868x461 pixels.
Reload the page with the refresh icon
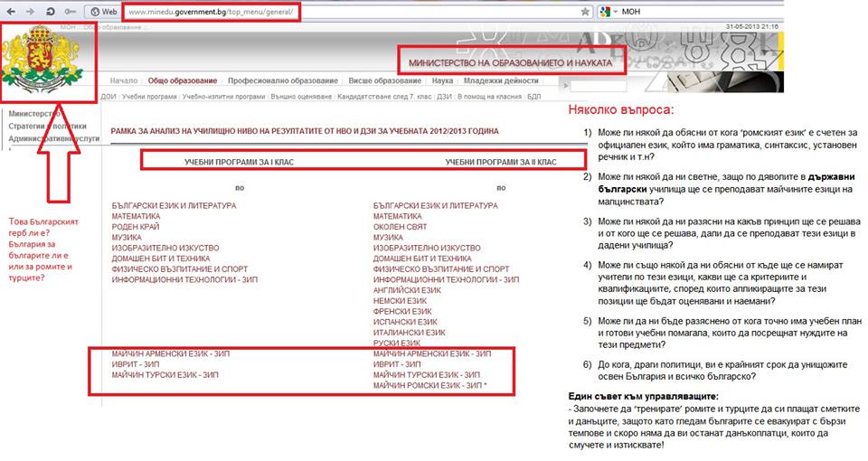[x=51, y=11]
